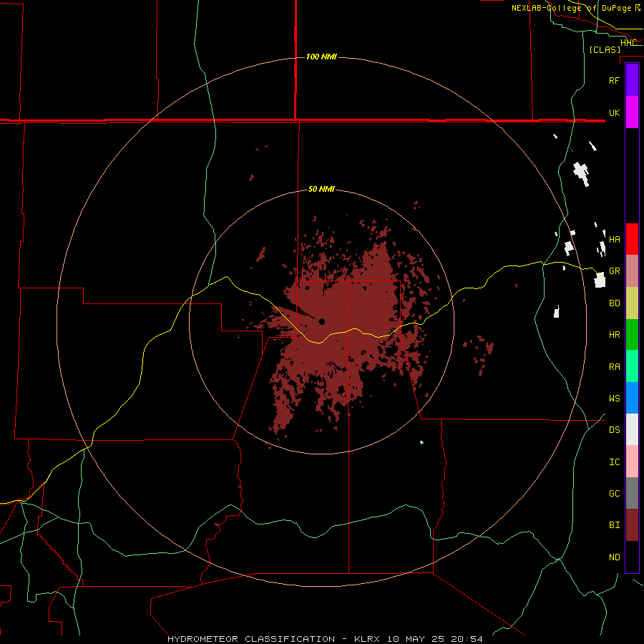Select the WS legend label

click(614, 398)
